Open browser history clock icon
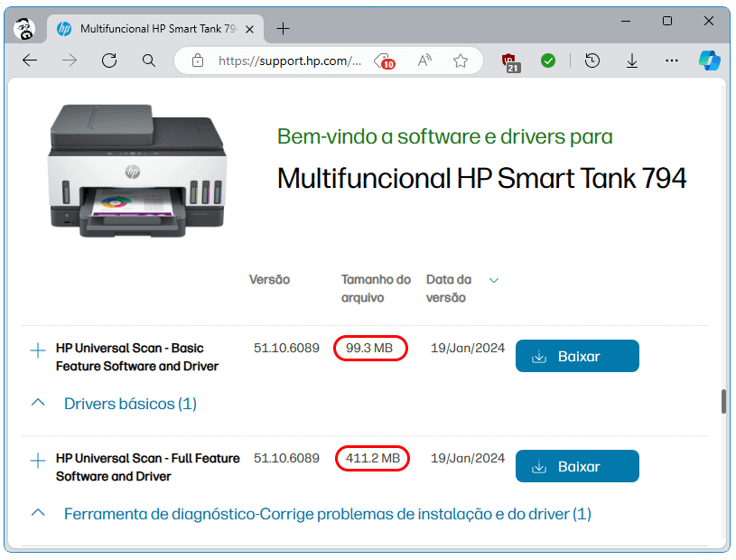Image resolution: width=736 pixels, height=560 pixels. 592,61
